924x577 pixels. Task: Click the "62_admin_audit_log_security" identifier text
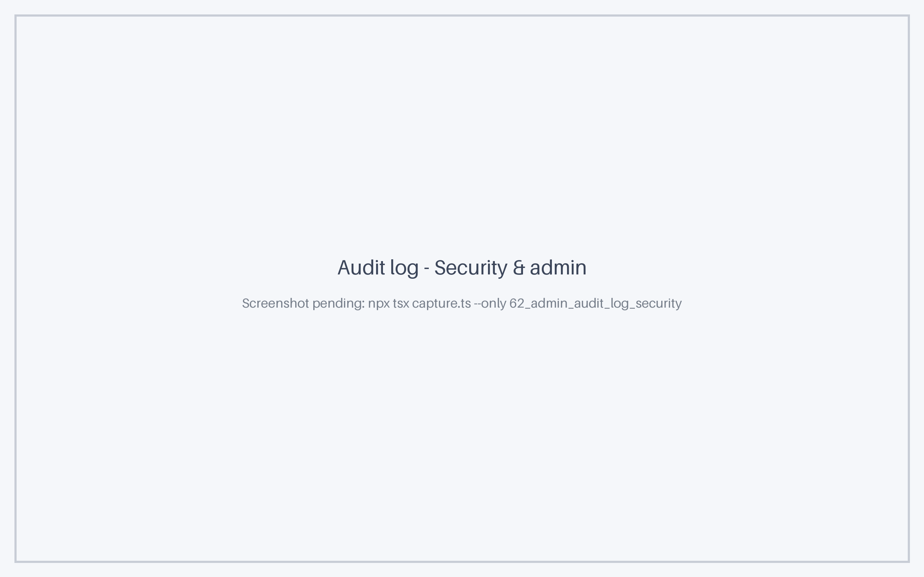(595, 304)
